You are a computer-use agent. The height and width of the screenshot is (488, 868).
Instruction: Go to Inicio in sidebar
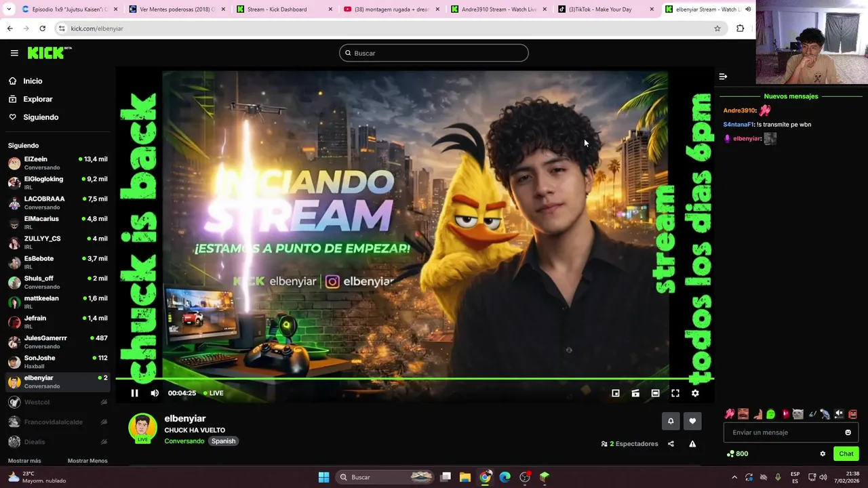click(33, 81)
